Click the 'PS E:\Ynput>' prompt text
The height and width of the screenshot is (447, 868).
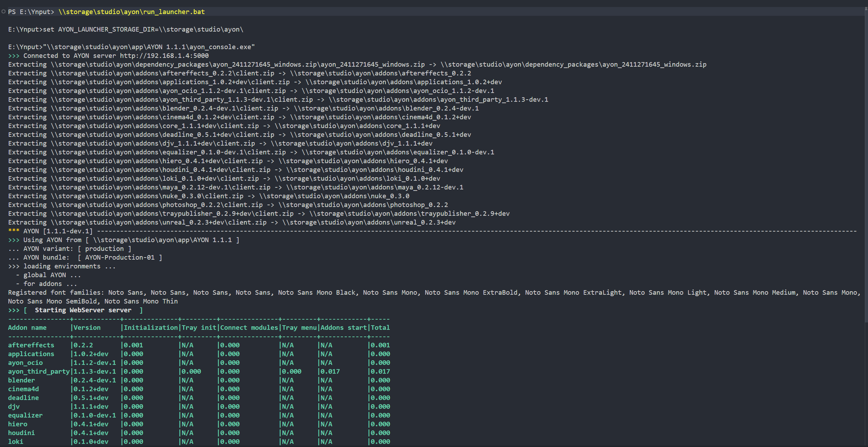(x=31, y=12)
